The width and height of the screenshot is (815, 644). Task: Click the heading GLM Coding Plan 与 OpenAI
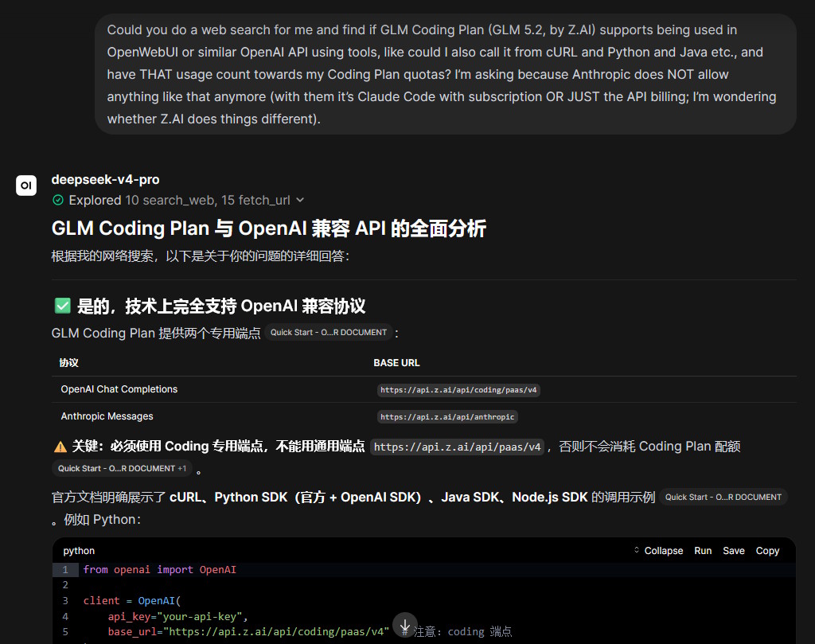coord(269,228)
